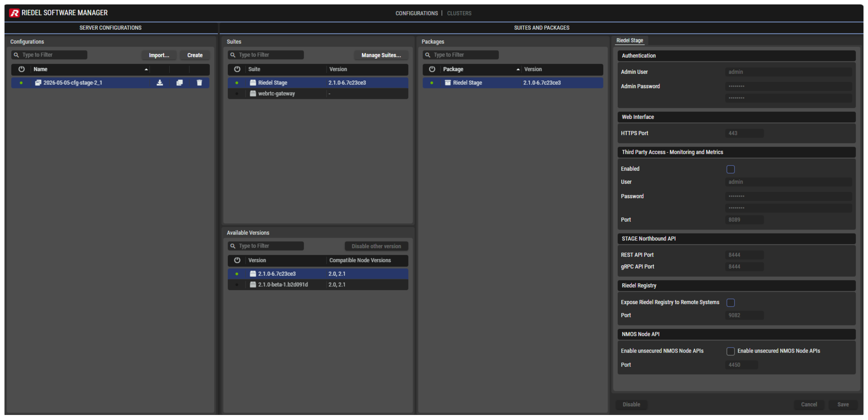Screen dimensions: 868x420
Task: Click the Riedel logo icon
Action: tap(14, 13)
